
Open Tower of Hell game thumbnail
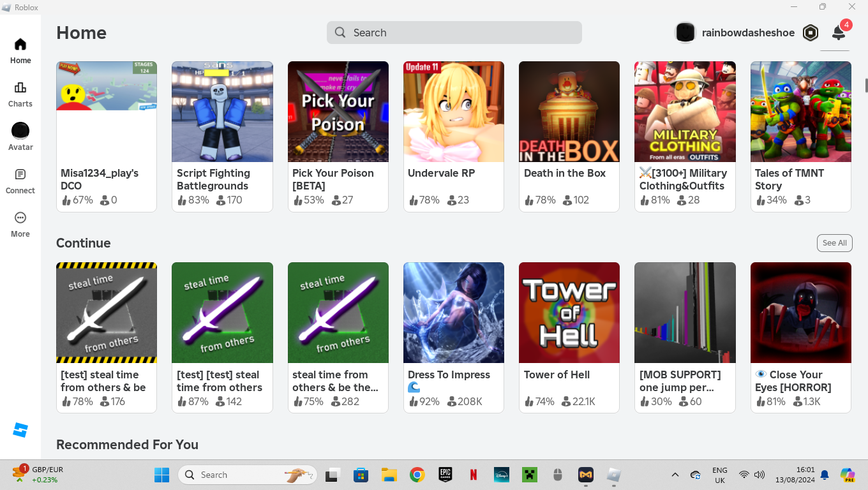pyautogui.click(x=569, y=313)
